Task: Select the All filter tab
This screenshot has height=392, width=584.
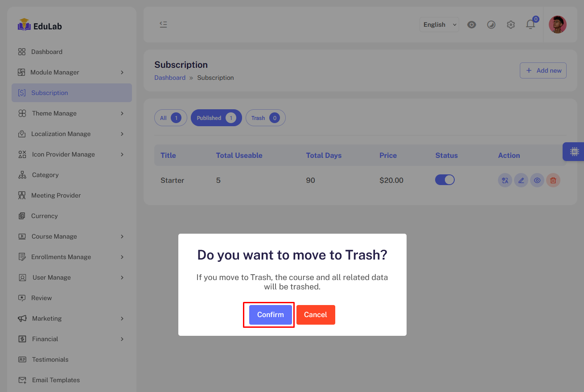Action: coord(170,118)
